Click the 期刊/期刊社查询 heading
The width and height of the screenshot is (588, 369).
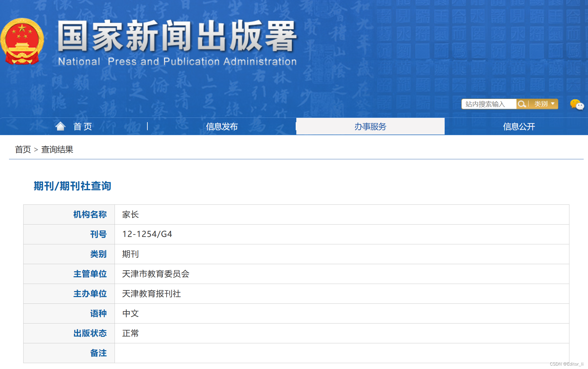pos(72,186)
